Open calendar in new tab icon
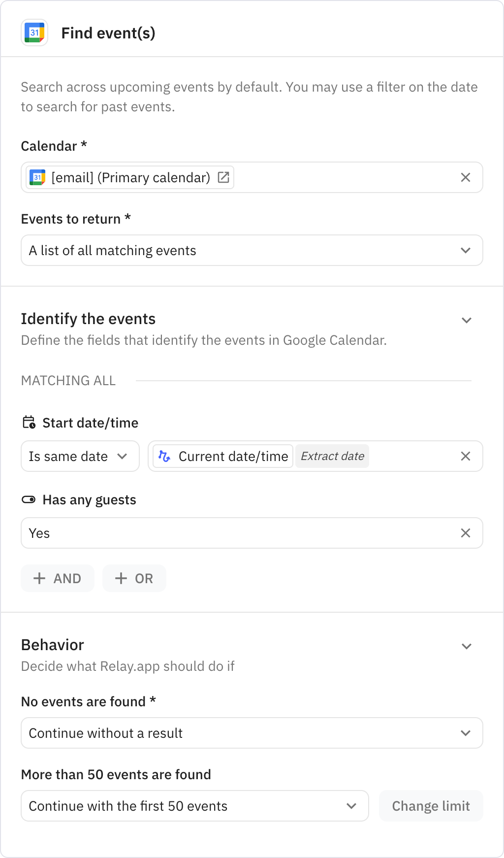The width and height of the screenshot is (504, 858). [223, 177]
